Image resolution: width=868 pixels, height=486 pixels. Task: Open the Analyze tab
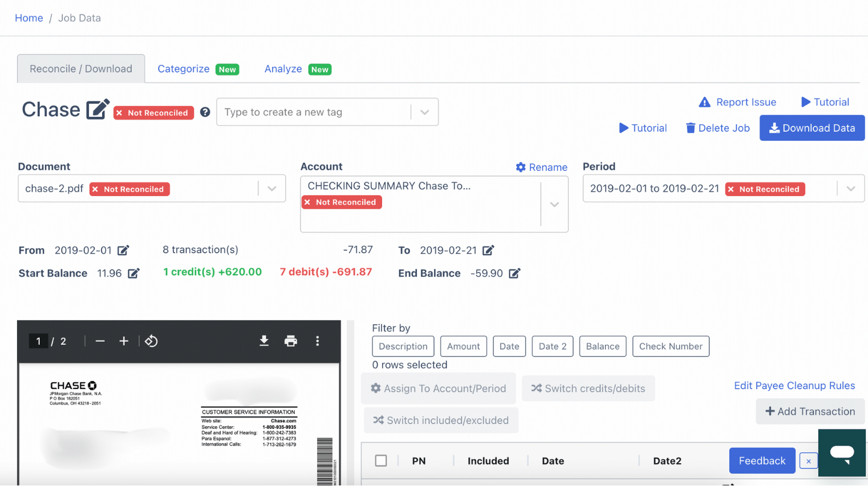point(283,68)
